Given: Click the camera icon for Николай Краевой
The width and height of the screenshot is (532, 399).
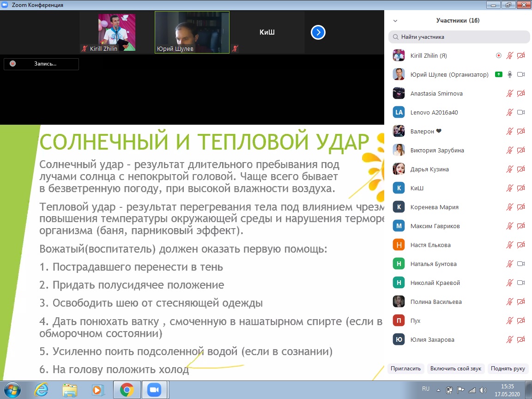Looking at the screenshot, I should point(521,283).
